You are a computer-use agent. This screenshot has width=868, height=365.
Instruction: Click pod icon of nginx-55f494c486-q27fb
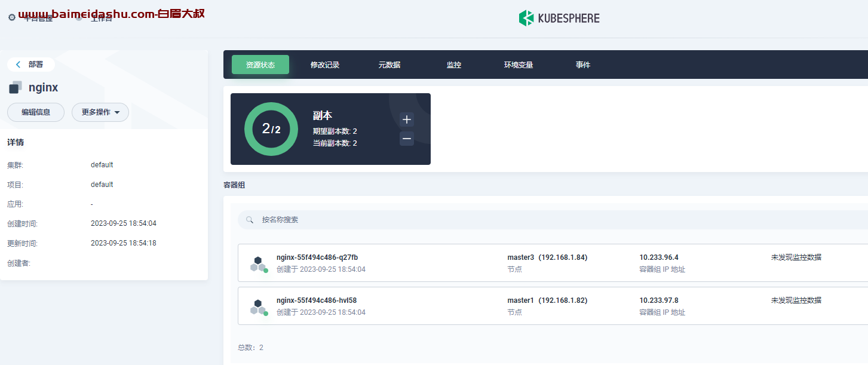[258, 264]
